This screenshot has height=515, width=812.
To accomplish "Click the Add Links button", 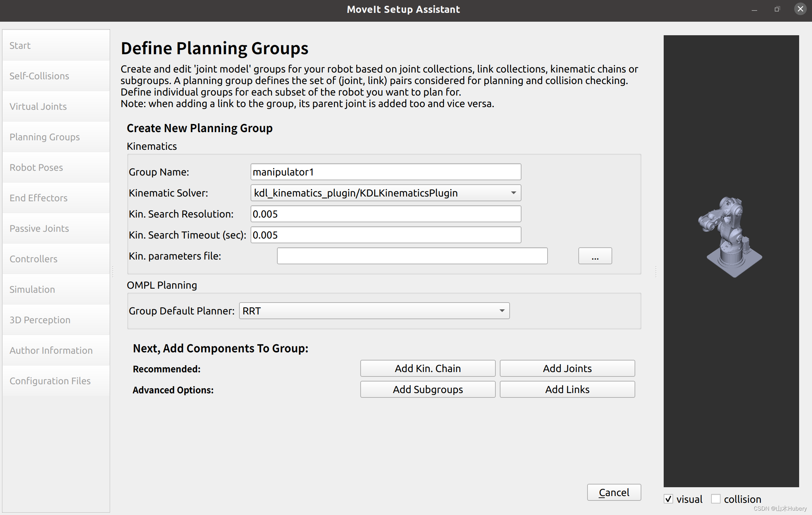I will pyautogui.click(x=567, y=389).
